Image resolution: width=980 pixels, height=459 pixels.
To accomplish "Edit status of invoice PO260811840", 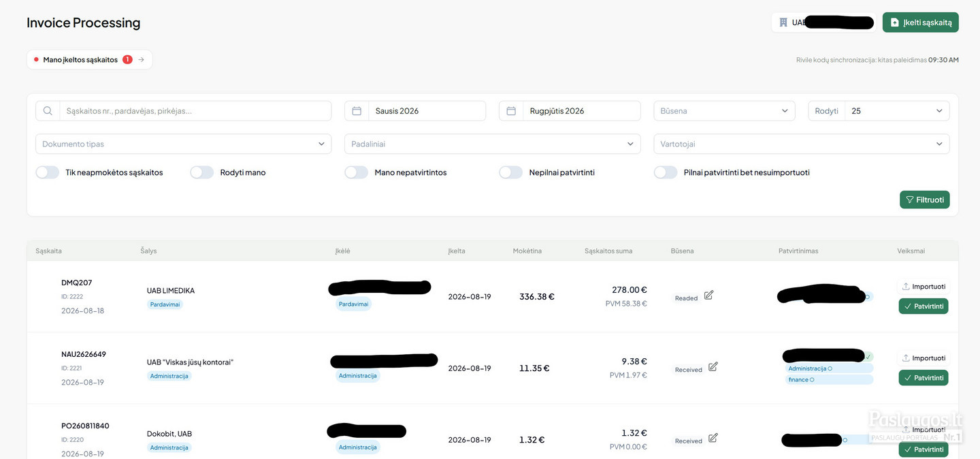I will 713,438.
